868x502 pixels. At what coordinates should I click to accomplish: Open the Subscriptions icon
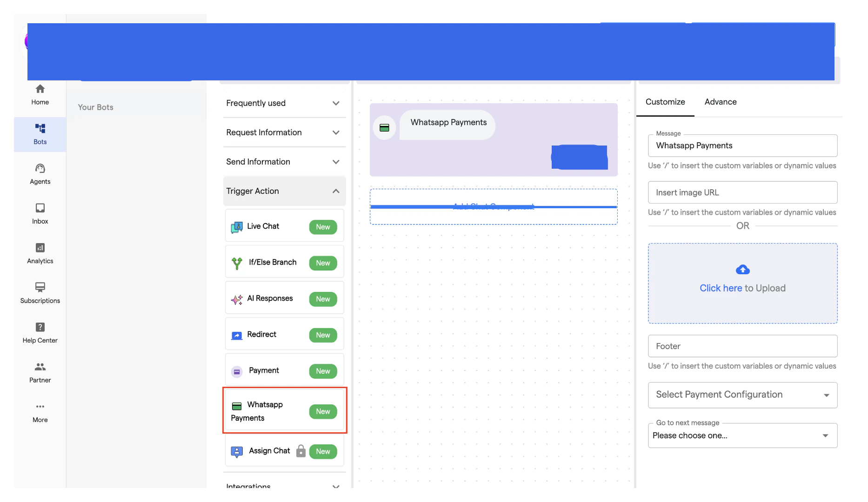40,287
